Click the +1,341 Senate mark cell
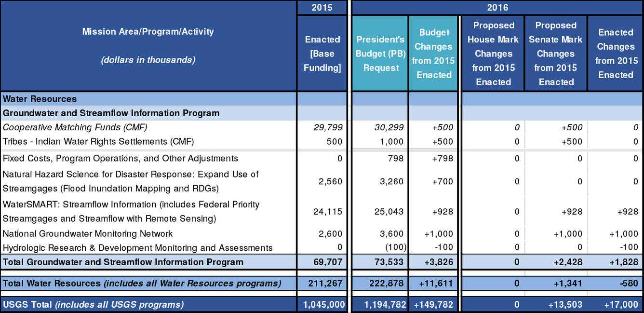The width and height of the screenshot is (644, 313). (556, 283)
